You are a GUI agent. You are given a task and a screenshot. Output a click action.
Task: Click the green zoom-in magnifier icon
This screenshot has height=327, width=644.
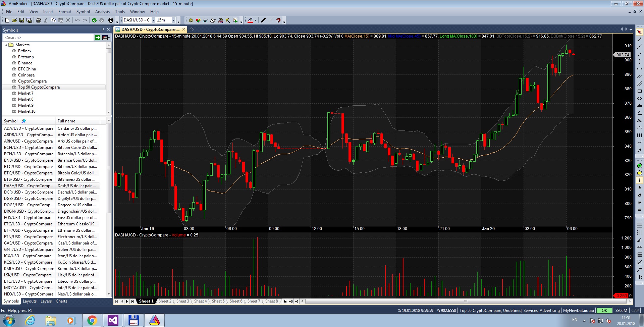(640, 166)
